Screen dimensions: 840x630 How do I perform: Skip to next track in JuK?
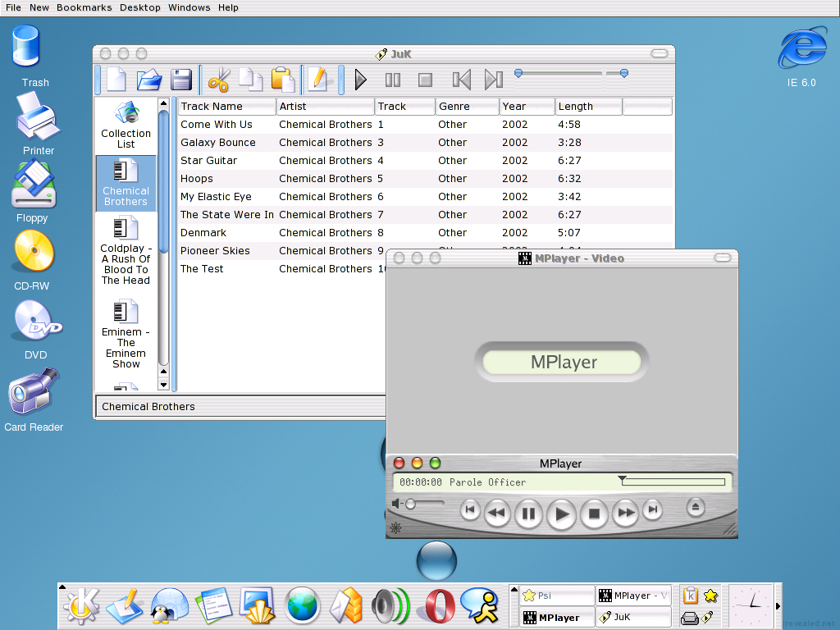(493, 80)
